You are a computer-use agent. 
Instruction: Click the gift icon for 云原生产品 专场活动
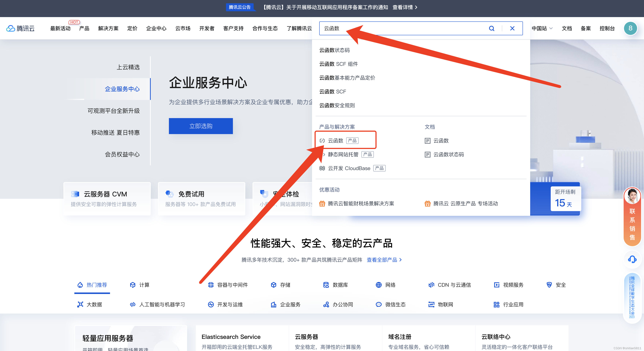pyautogui.click(x=427, y=203)
